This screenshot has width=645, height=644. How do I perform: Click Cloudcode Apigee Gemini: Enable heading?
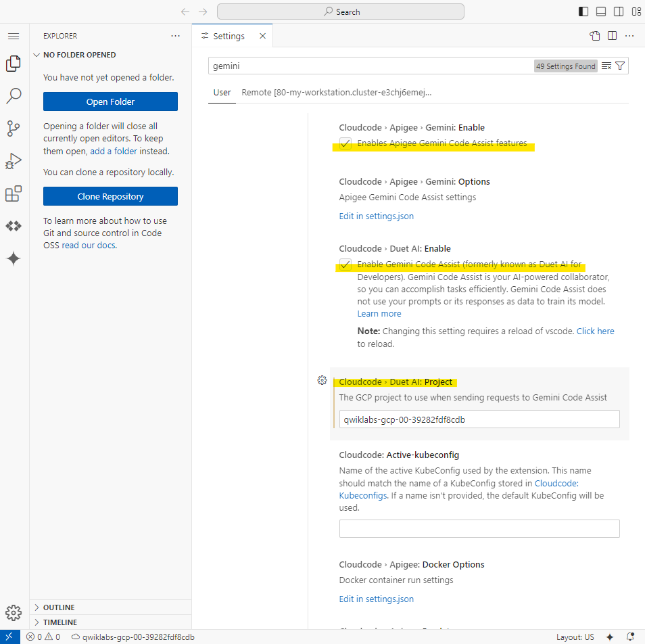click(412, 128)
